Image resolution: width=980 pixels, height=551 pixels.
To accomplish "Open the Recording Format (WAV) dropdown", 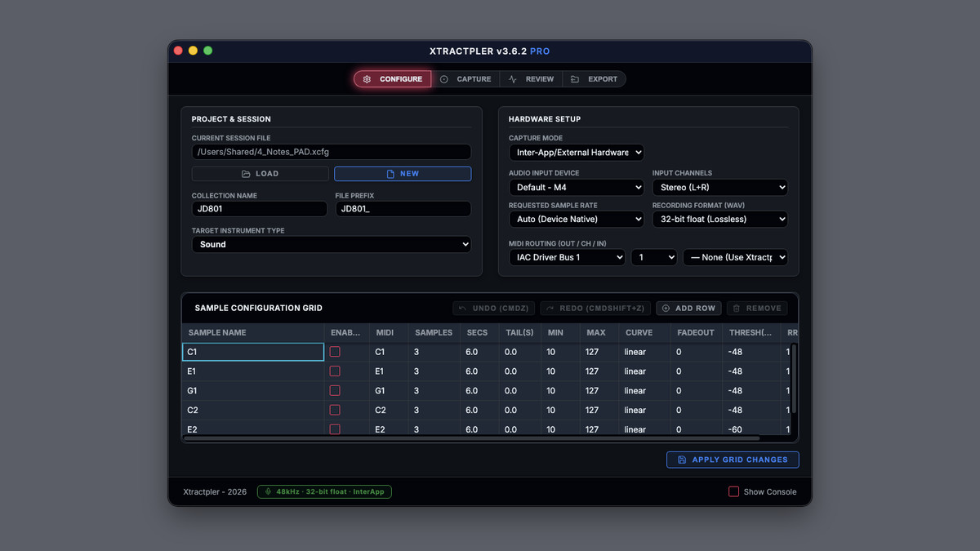I will (719, 219).
